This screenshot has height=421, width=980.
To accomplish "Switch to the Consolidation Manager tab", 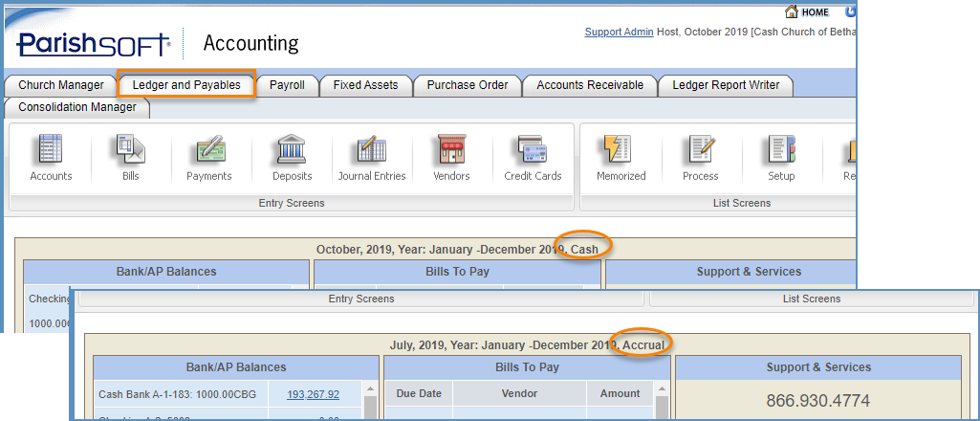I will [76, 107].
